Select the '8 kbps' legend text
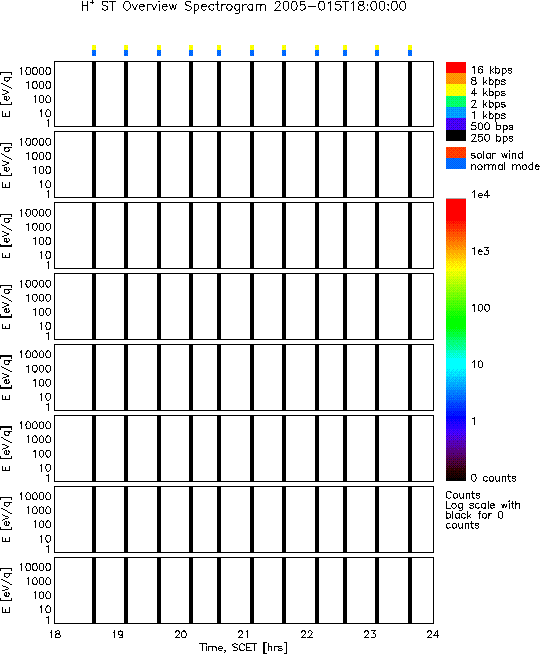The width and height of the screenshot is (540, 654). coord(488,81)
